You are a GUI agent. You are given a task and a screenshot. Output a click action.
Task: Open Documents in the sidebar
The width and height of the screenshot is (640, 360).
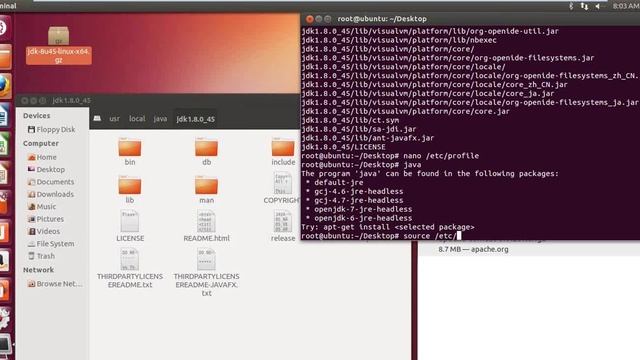coord(51,182)
